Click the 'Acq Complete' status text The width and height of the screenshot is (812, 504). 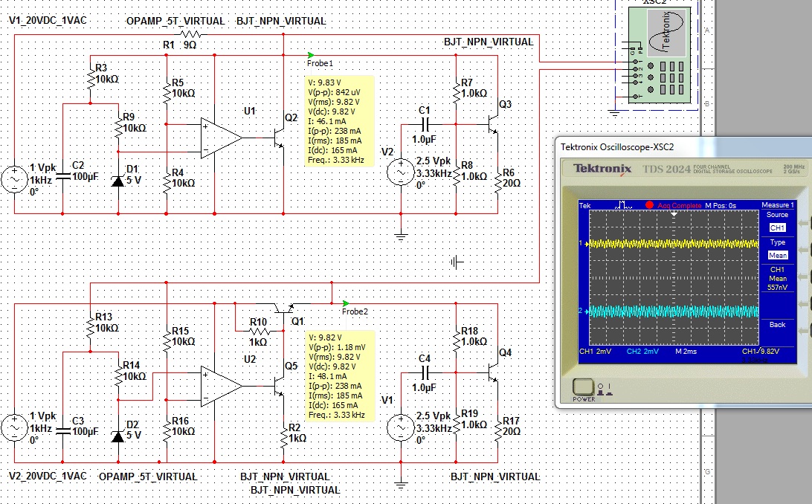click(680, 205)
